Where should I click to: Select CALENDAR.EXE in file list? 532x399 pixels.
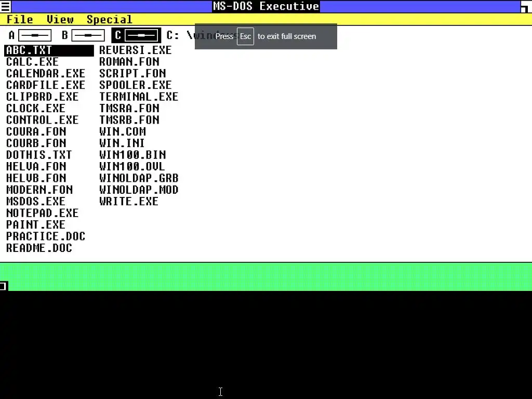(x=46, y=73)
